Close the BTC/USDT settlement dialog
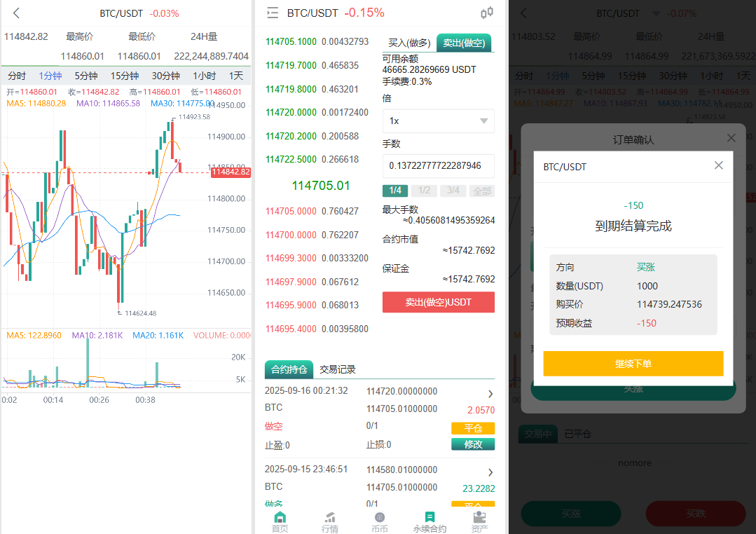The width and height of the screenshot is (756, 534). (718, 165)
